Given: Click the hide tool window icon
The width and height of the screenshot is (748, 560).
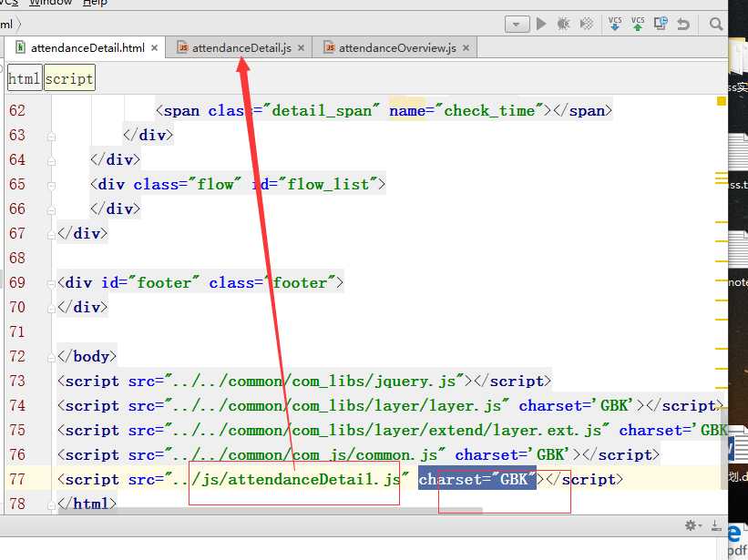Looking at the screenshot, I should point(715,525).
